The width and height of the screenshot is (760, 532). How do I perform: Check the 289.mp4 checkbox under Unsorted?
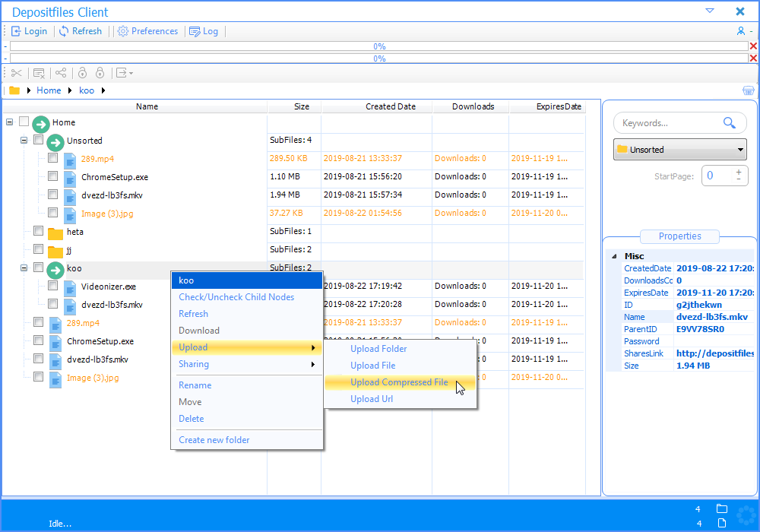pos(53,158)
